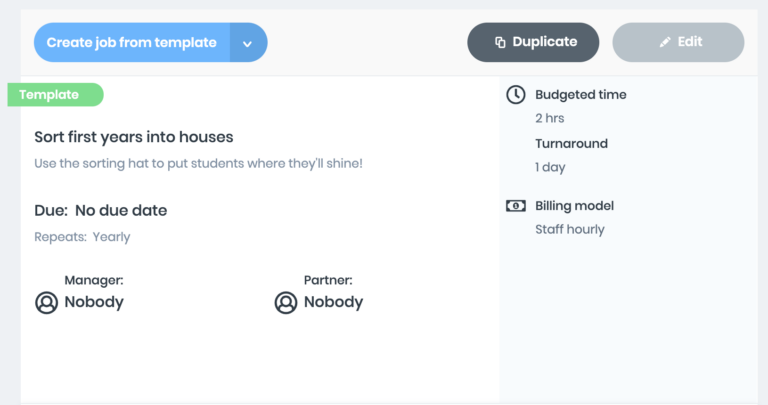This screenshot has height=405, width=768.
Task: Click the 2 hrs budgeted time value
Action: 550,118
